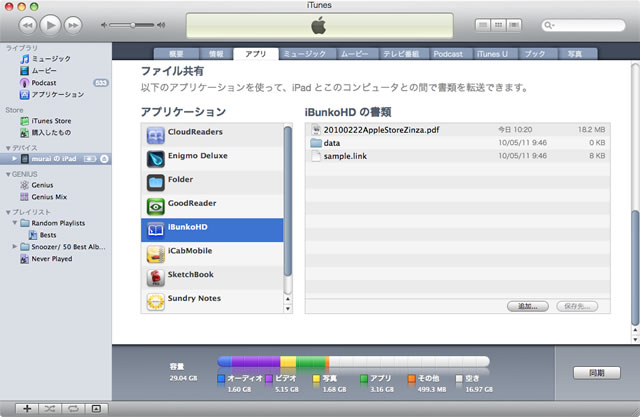Screen dimensions: 640x417
Task: Select Sundry Notes app
Action: click(x=212, y=301)
